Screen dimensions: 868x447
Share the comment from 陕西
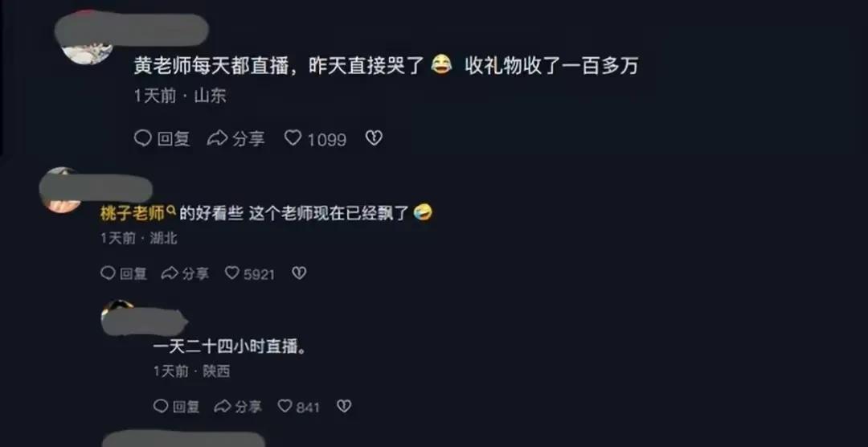click(x=238, y=407)
